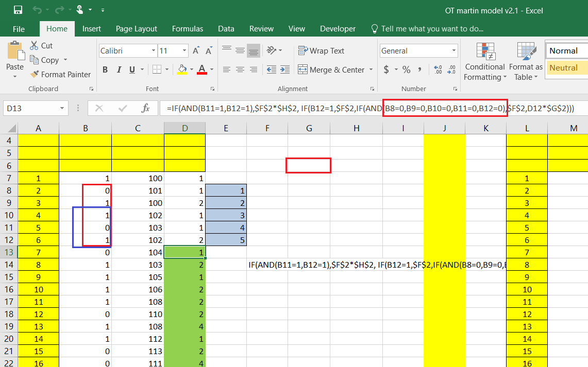Image resolution: width=588 pixels, height=367 pixels.
Task: Open the Developer tab
Action: coord(338,29)
